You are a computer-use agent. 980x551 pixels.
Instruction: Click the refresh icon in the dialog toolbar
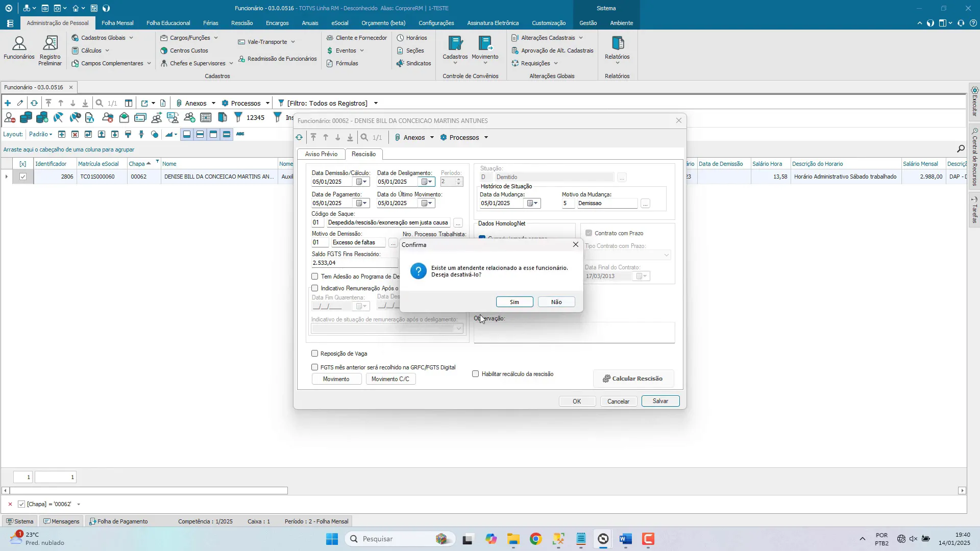tap(300, 138)
